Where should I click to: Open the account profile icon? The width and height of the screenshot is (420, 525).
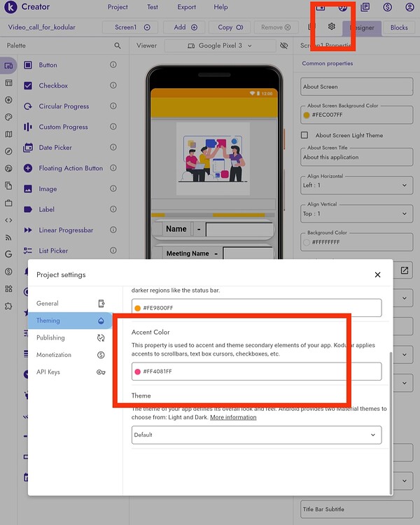[409, 7]
